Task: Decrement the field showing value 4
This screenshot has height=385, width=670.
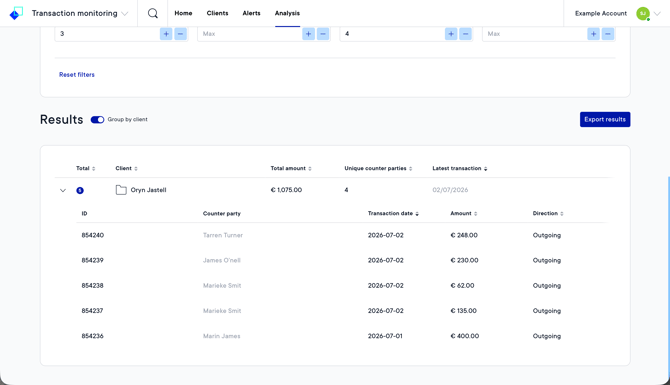Action: [x=465, y=34]
